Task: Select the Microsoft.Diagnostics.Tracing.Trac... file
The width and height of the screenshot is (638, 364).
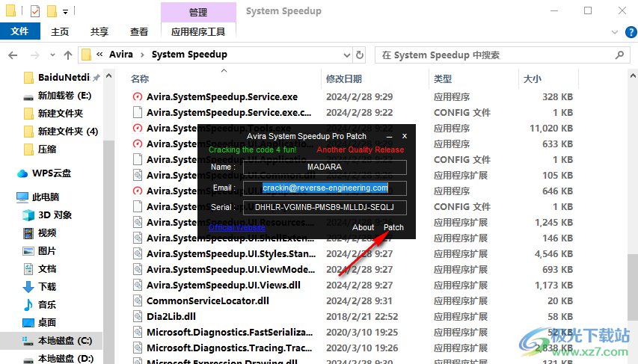Action: [x=230, y=348]
